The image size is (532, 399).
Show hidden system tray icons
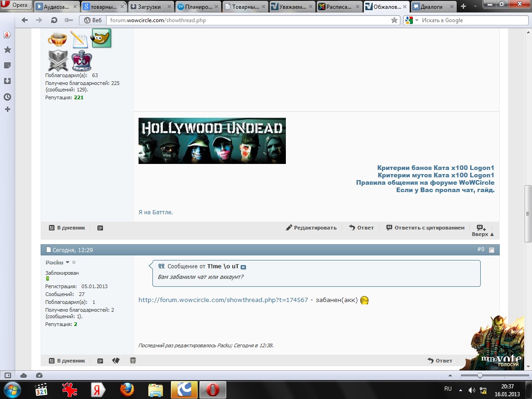460,390
